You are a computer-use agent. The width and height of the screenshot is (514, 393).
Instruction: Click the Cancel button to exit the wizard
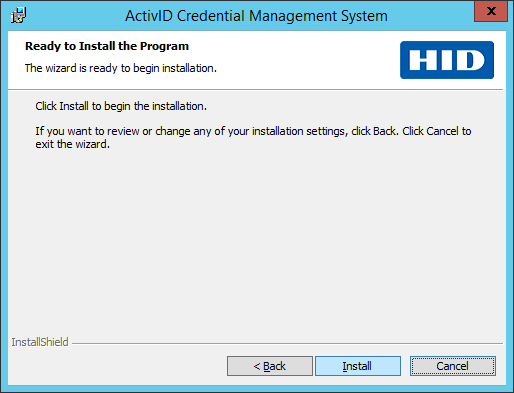tap(453, 366)
